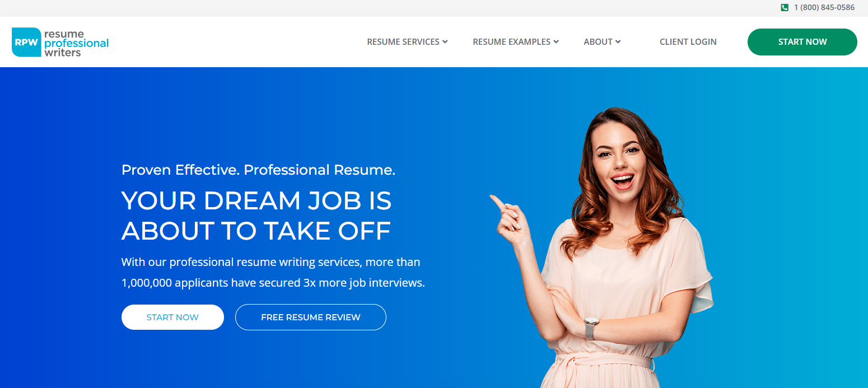Click the green phone icon
868x388 pixels.
click(785, 7)
